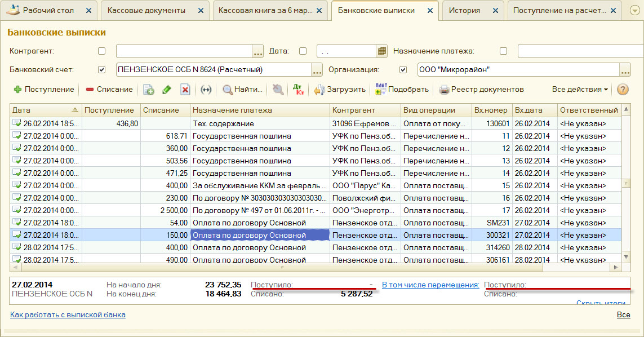Switch to the Кассовые документы tab

click(146, 11)
